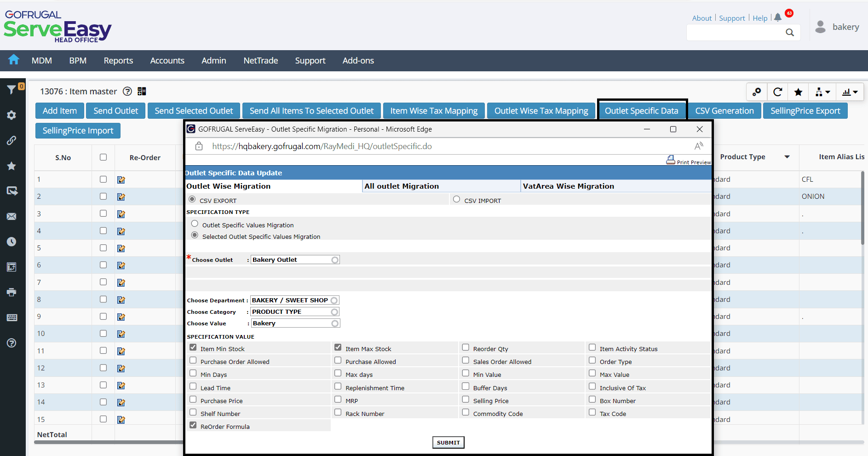Click the SUBMIT button in the popup
The height and width of the screenshot is (456, 868).
(448, 442)
